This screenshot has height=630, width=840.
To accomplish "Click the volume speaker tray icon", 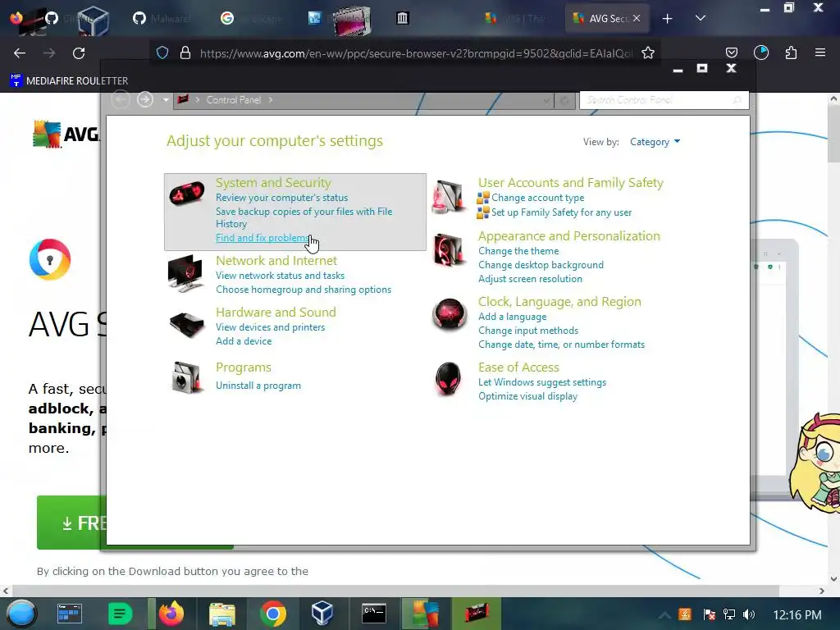I will click(x=748, y=614).
